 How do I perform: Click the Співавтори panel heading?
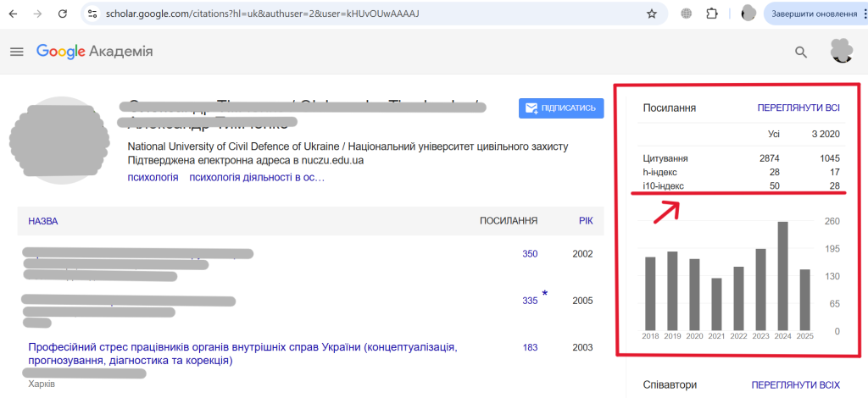(670, 384)
